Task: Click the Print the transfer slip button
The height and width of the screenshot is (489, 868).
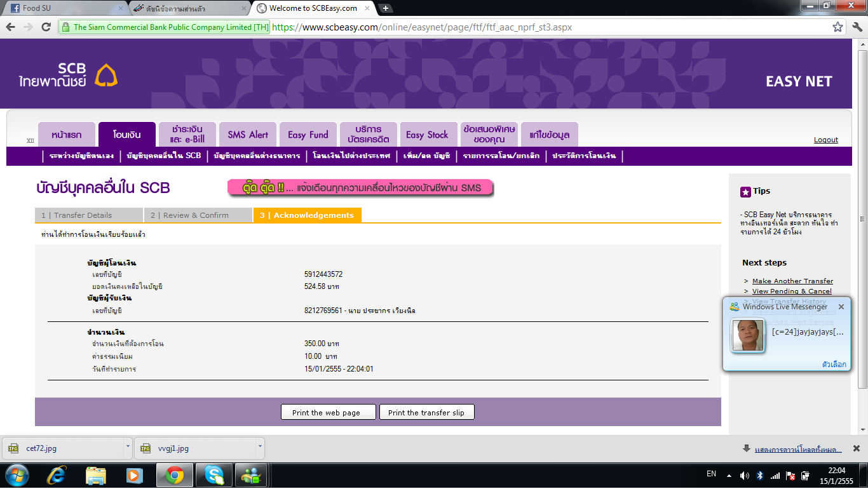Action: pos(427,412)
